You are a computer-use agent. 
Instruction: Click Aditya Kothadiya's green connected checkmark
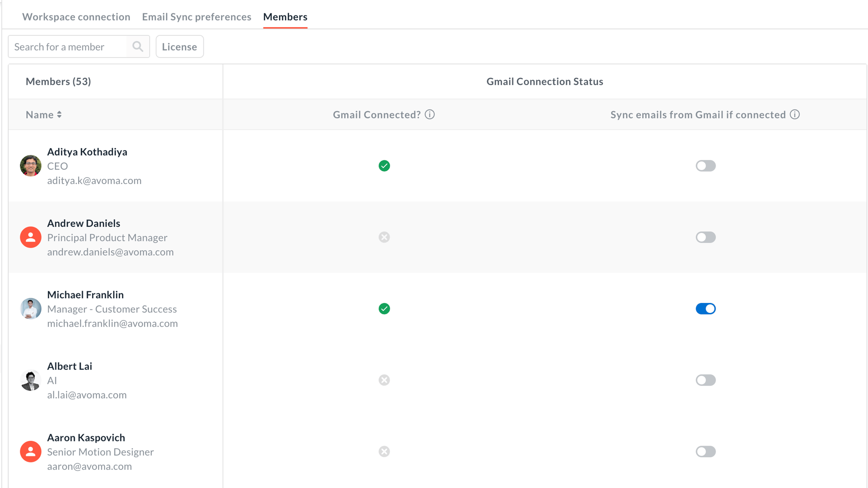click(384, 166)
